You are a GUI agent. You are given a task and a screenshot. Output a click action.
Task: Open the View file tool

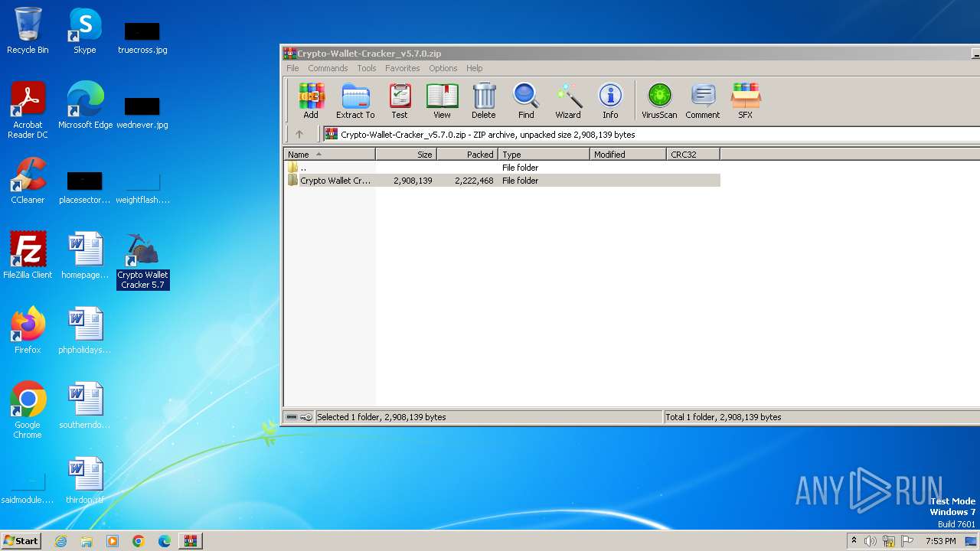coord(442,101)
